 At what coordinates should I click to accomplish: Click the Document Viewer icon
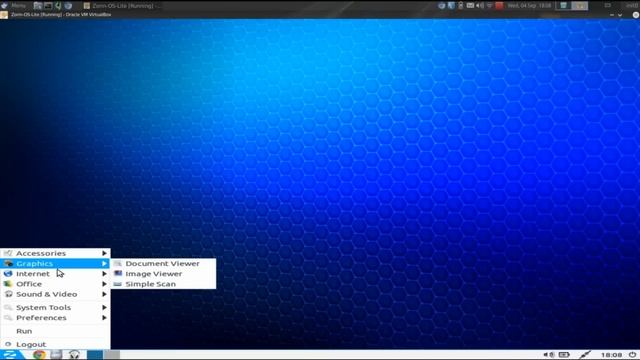pos(118,264)
